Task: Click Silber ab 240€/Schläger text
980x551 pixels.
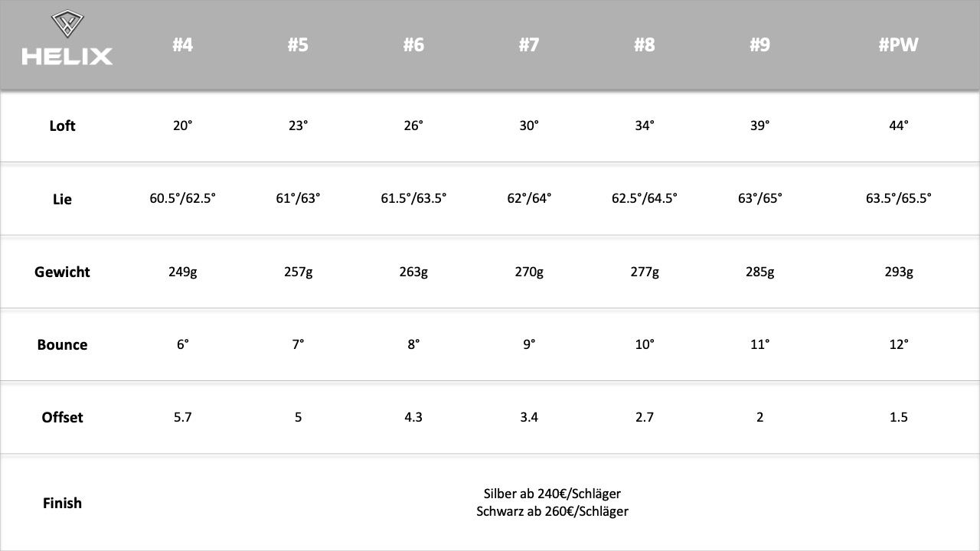Action: 552,494
